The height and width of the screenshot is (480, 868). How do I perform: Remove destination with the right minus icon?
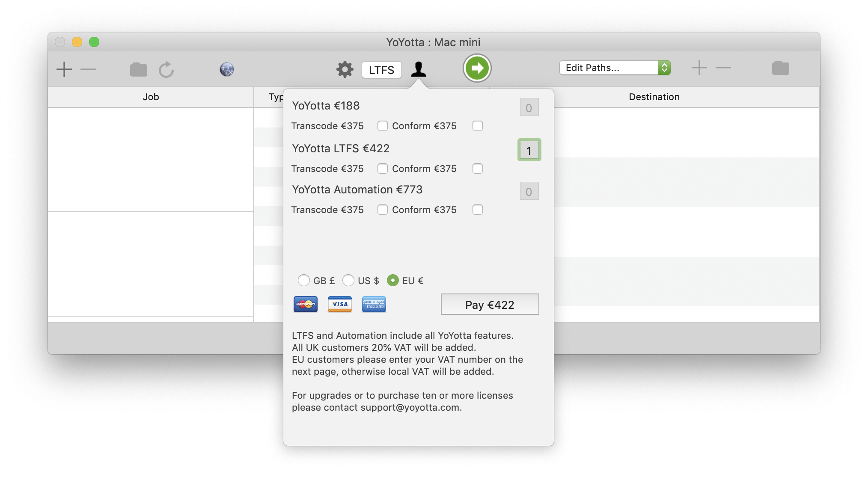723,68
